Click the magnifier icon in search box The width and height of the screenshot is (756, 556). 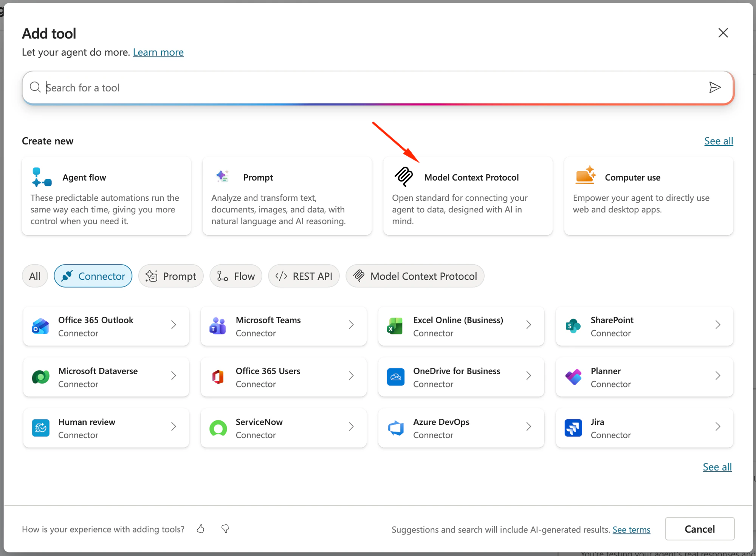(35, 87)
